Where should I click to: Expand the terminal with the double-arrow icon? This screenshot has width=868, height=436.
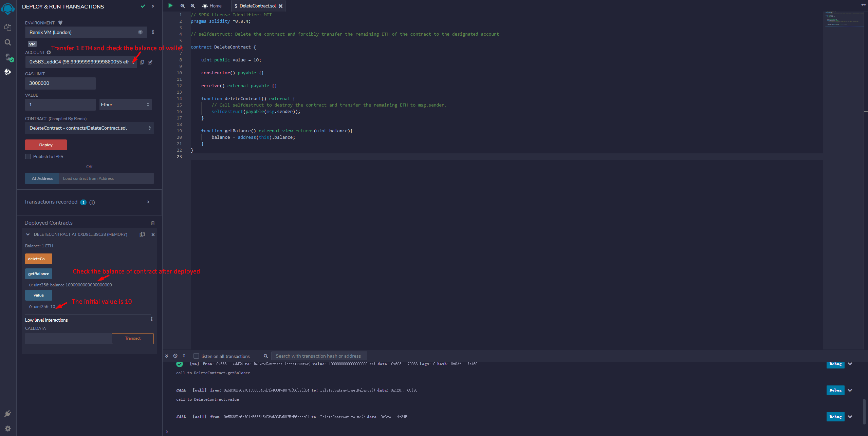coord(167,356)
